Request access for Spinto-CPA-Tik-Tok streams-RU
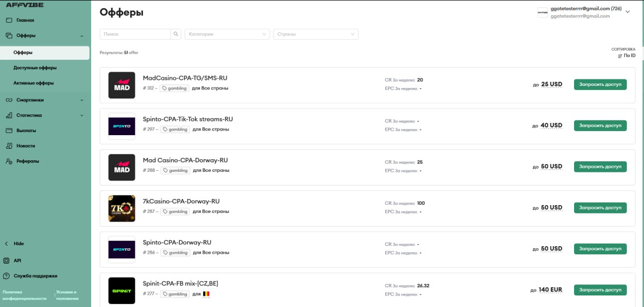Image resolution: width=644 pixels, height=307 pixels. click(600, 126)
